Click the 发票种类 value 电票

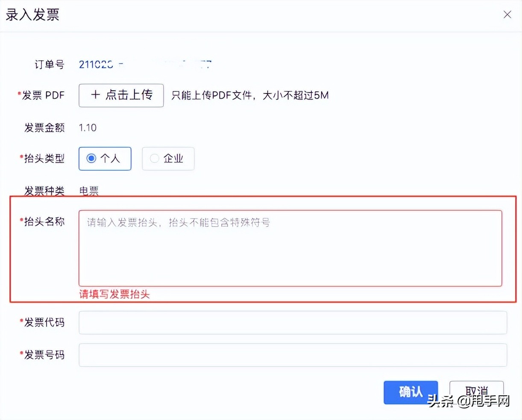point(88,191)
